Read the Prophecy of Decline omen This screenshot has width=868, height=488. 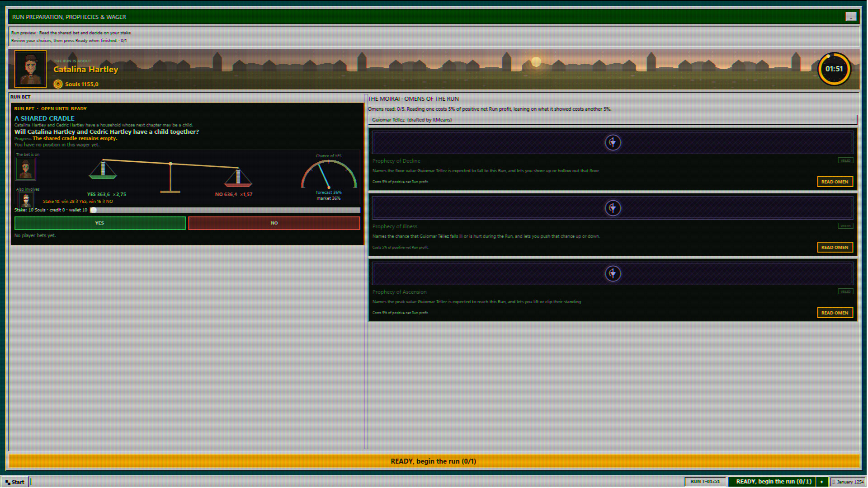point(835,182)
